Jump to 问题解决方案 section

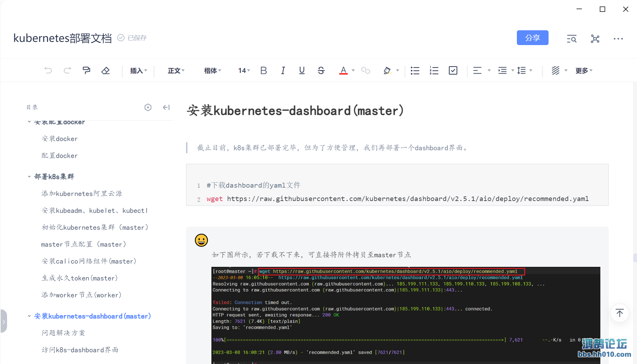[63, 333]
